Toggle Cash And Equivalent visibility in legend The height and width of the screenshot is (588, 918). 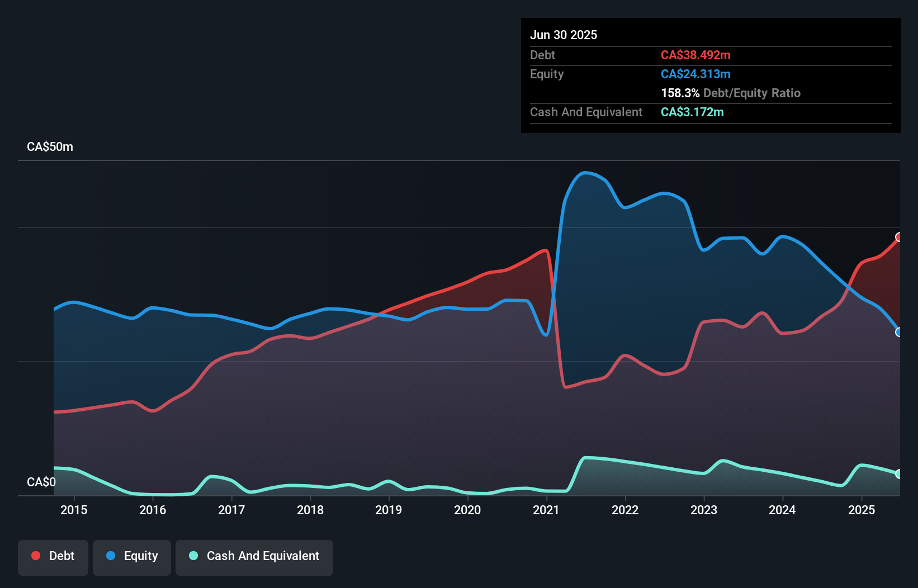(x=254, y=556)
